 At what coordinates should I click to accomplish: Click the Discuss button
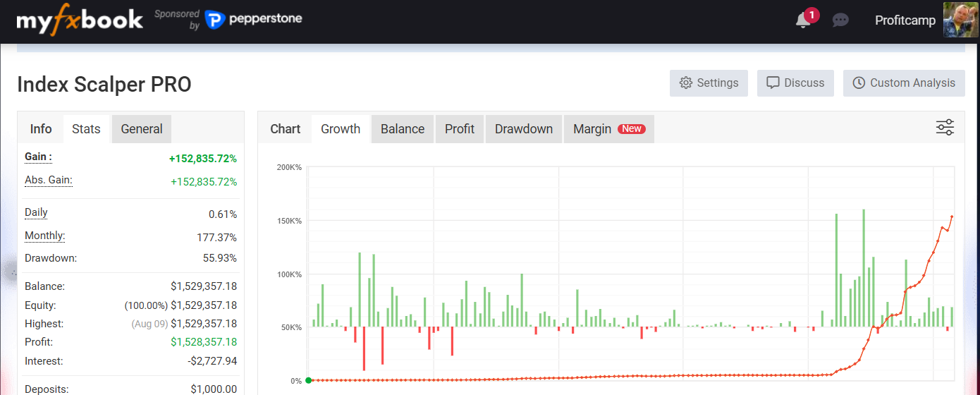[x=795, y=83]
